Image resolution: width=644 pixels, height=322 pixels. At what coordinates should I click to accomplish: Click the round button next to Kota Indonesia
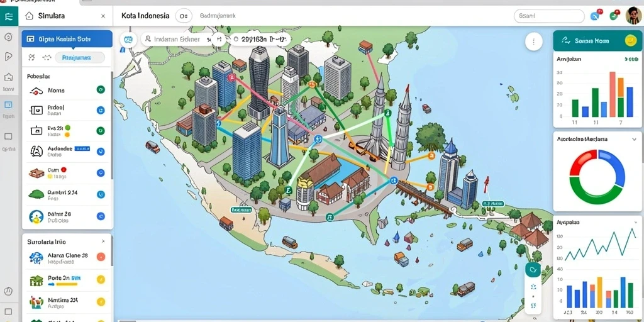pos(184,16)
